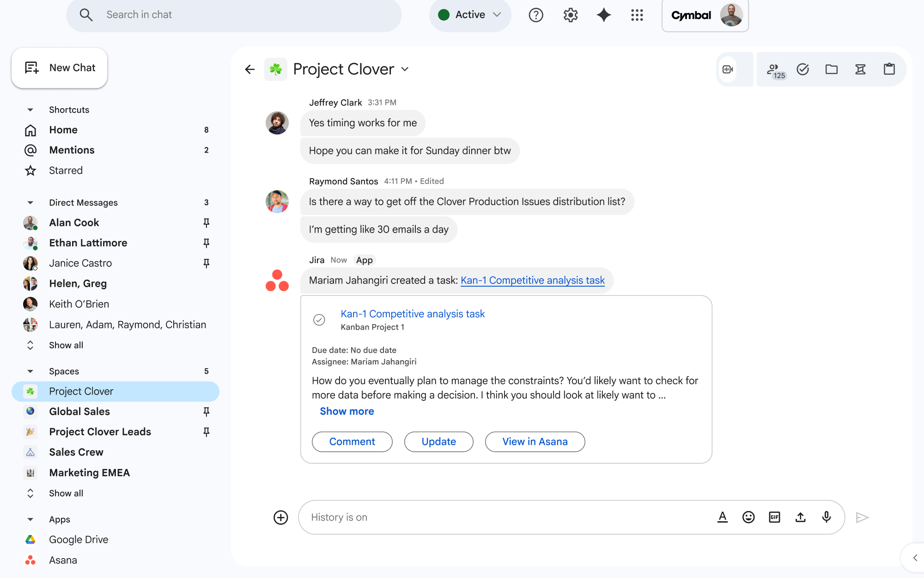924x578 pixels.
Task: Click the plus attach icon beside message box
Action: (281, 517)
